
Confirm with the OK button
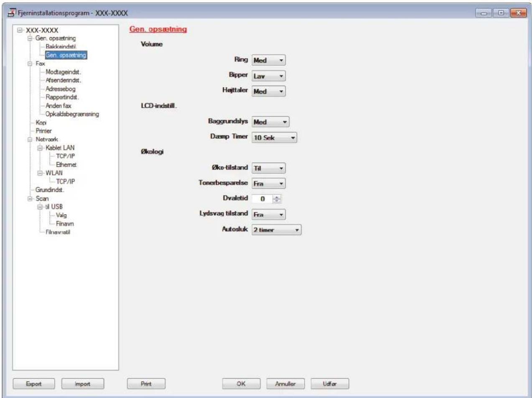241,384
